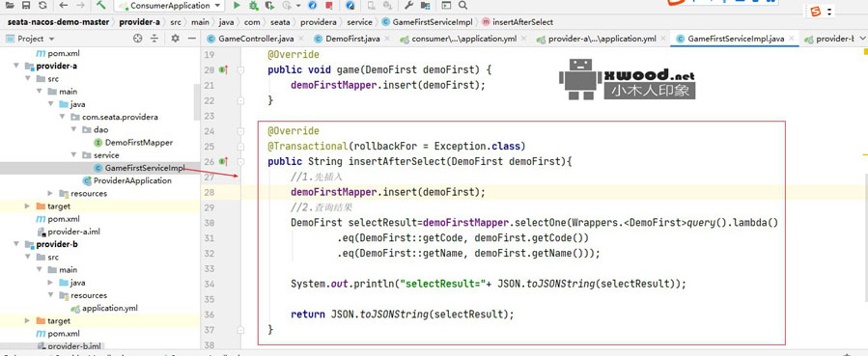Collapse the provider-b module node

click(16, 244)
